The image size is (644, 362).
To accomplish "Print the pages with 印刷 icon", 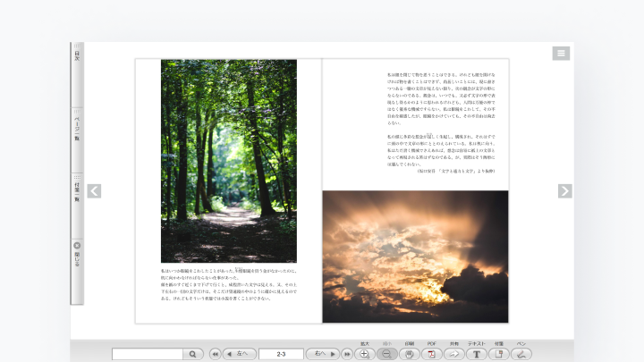I will pos(410,354).
